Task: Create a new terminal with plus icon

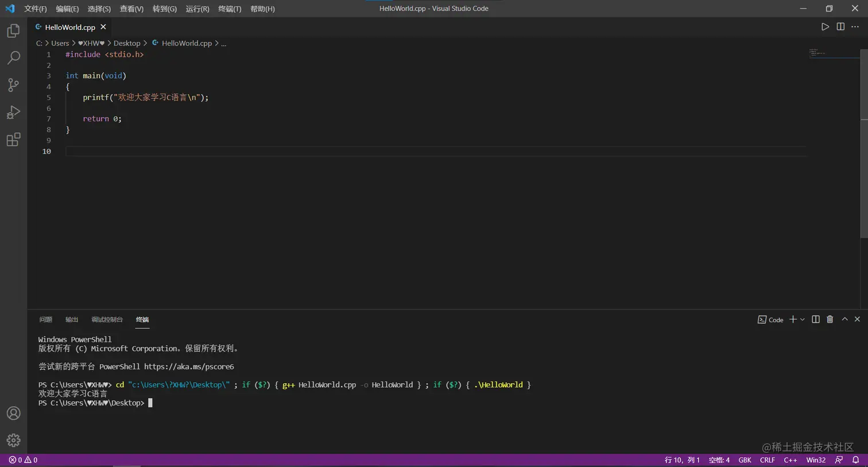Action: [793, 319]
